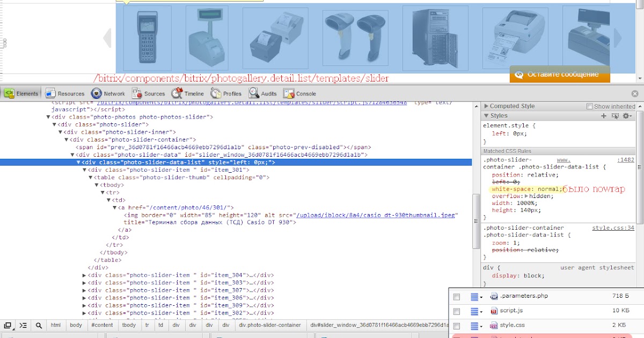Click the .parameters.php file icon
The image size is (644, 338).
494,296
